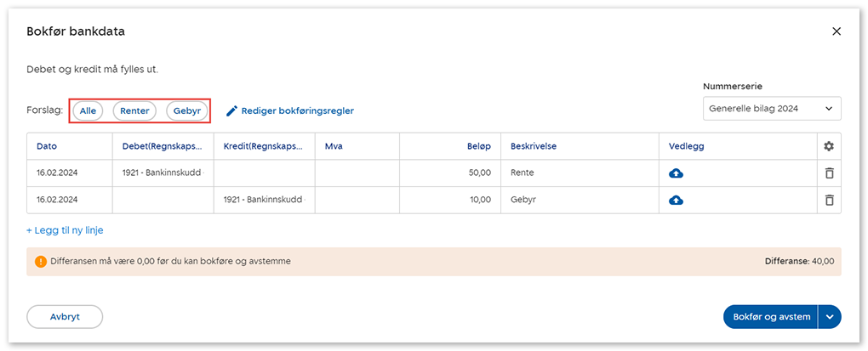Select the Renter suggestion chip
The width and height of the screenshot is (868, 351).
pyautogui.click(x=134, y=111)
